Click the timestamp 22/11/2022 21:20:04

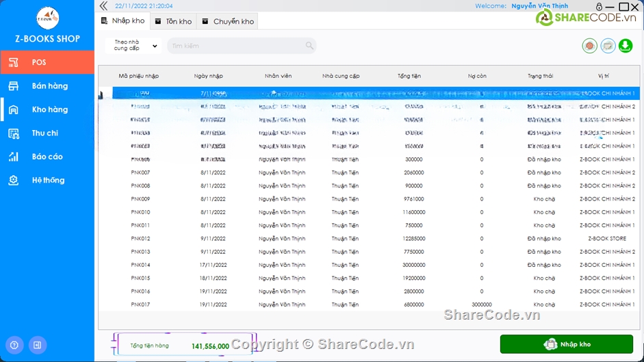pyautogui.click(x=144, y=5)
